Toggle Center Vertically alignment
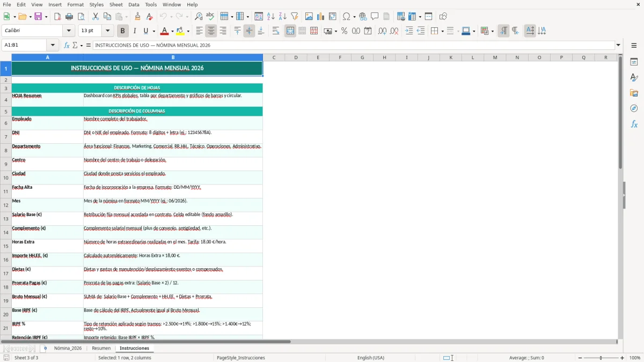Screen dimensions: 644x362 click(x=249, y=31)
